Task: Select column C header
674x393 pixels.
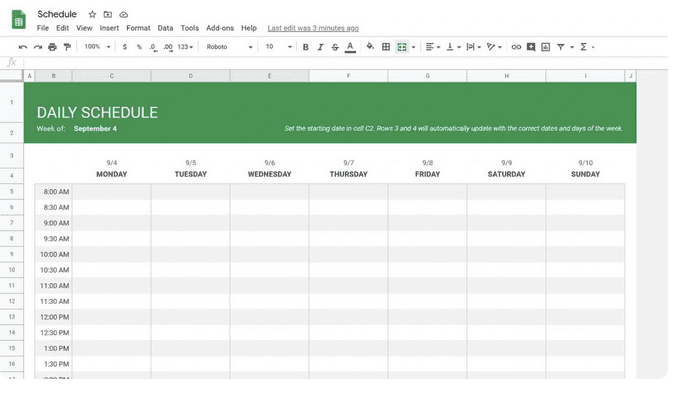Action: (x=112, y=76)
